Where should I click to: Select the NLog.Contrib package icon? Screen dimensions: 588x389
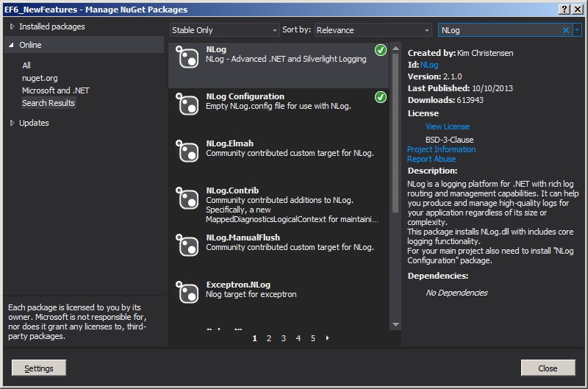(187, 199)
